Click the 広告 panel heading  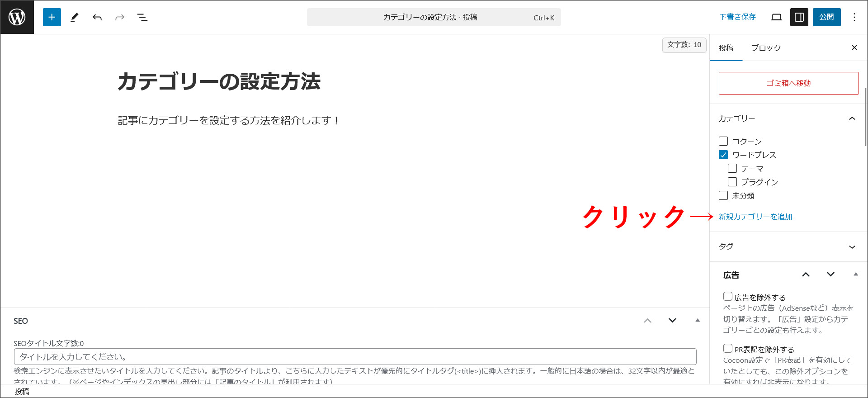(731, 275)
